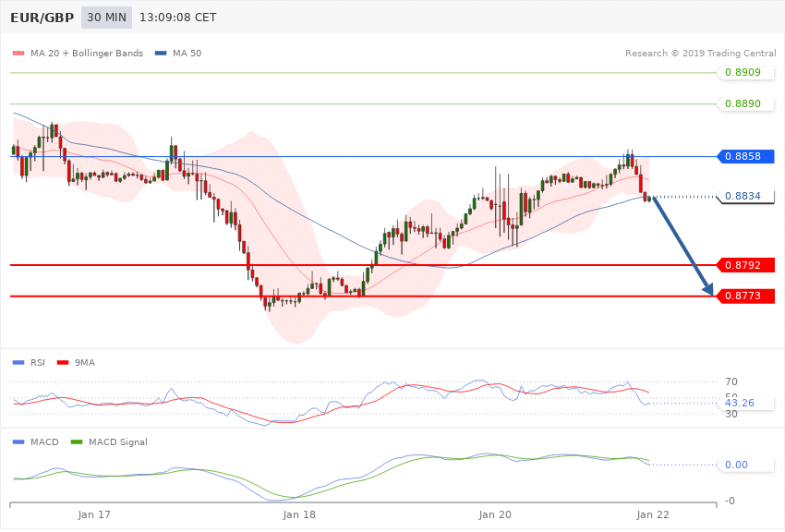Click the MA 20 + Bollinger Bands legend swatch
Screen dimensions: 785x532
pos(18,53)
